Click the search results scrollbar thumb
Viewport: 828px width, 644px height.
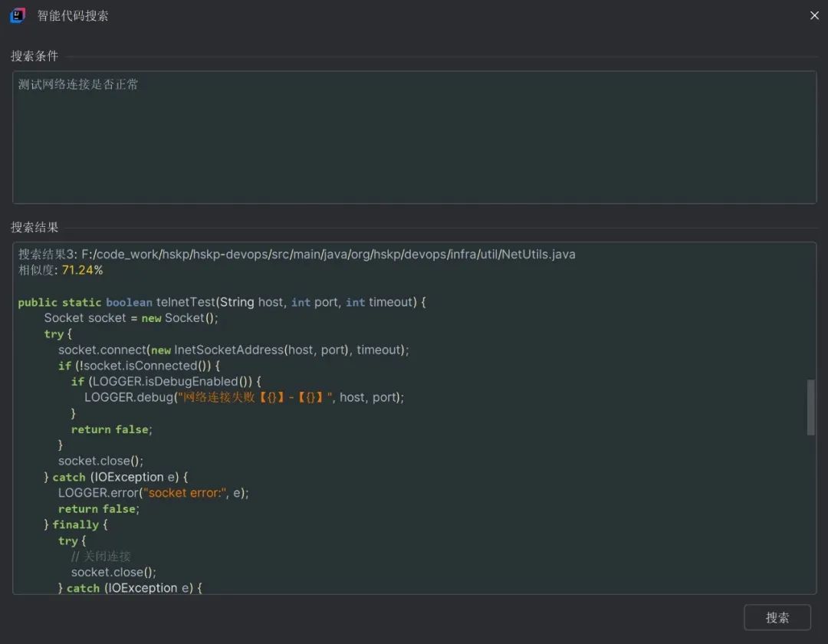tap(810, 407)
